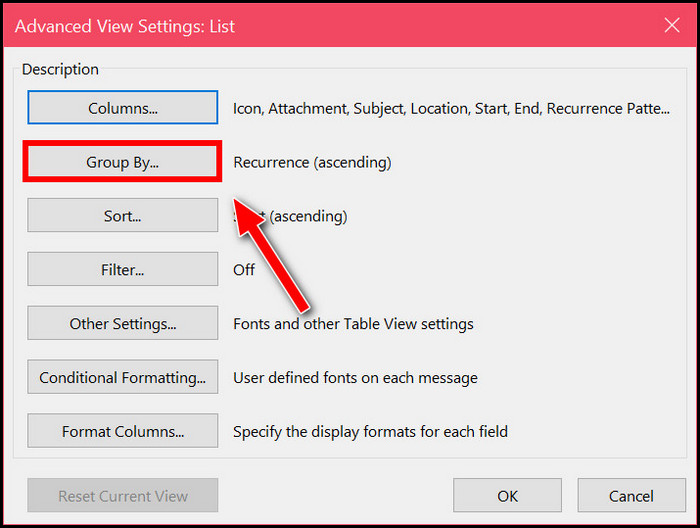Click 'User defined fonts on each message' text
Image resolution: width=700 pixels, height=528 pixels.
click(x=355, y=378)
